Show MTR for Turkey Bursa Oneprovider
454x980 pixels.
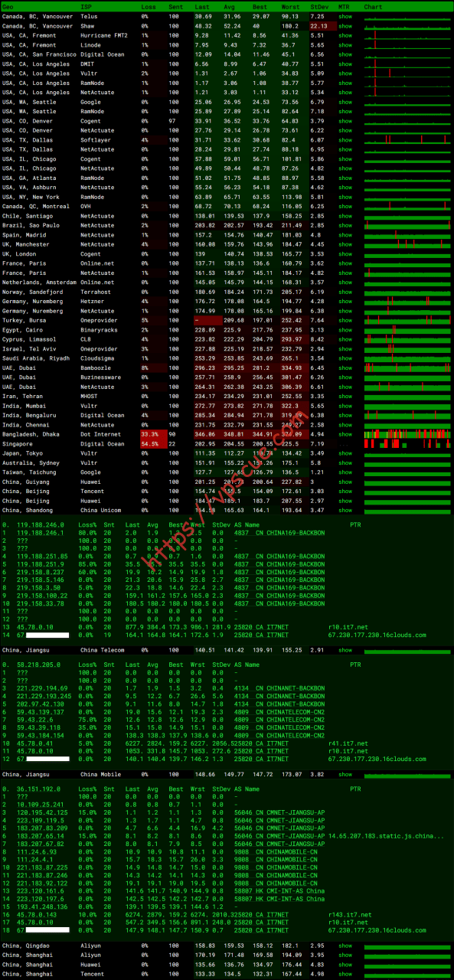coord(345,321)
